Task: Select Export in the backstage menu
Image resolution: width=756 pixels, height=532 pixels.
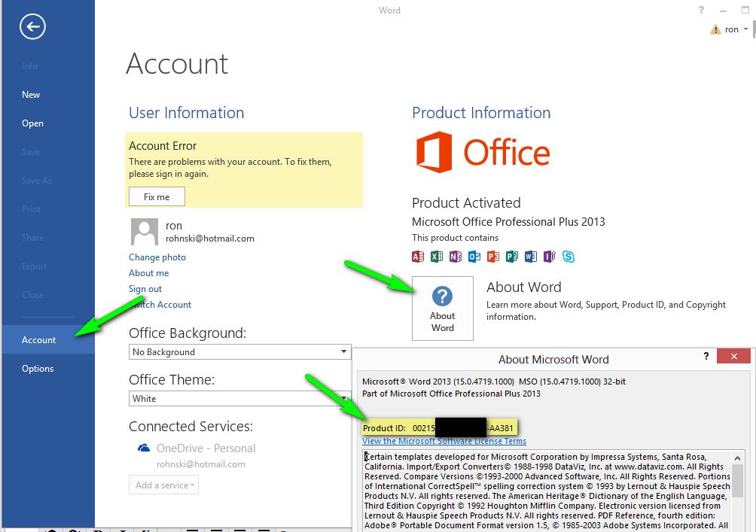Action: (x=34, y=266)
